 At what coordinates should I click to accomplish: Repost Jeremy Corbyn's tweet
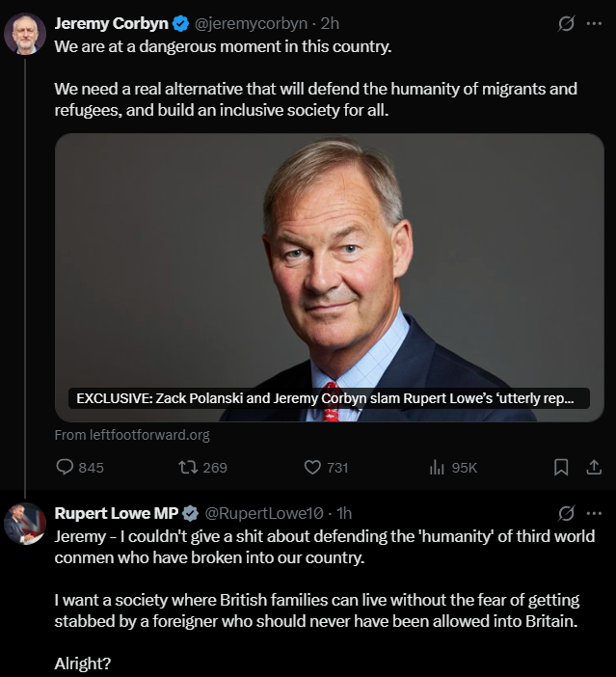[188, 468]
